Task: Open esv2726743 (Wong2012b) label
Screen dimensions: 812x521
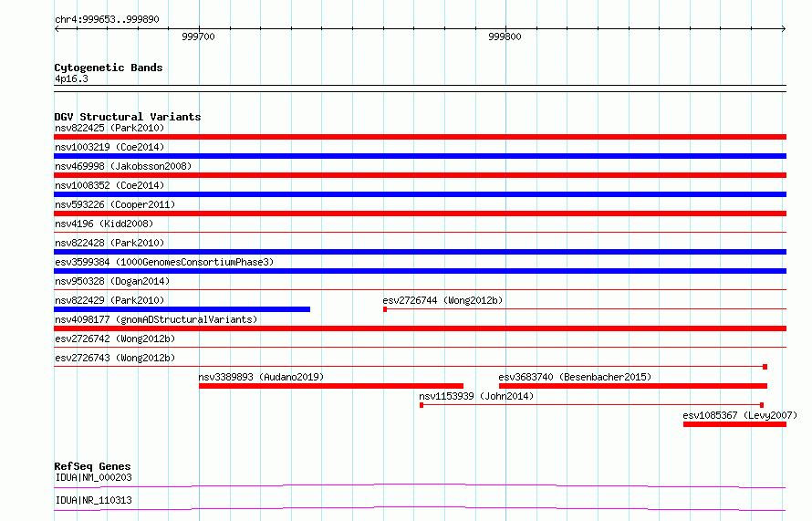Action: pyautogui.click(x=115, y=358)
